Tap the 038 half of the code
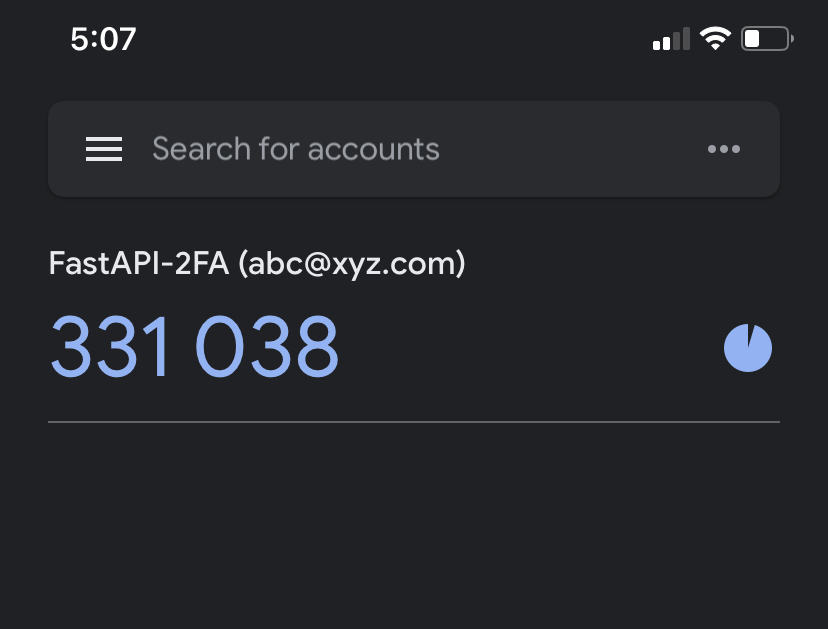Screen dimensions: 828x629 tap(267, 348)
